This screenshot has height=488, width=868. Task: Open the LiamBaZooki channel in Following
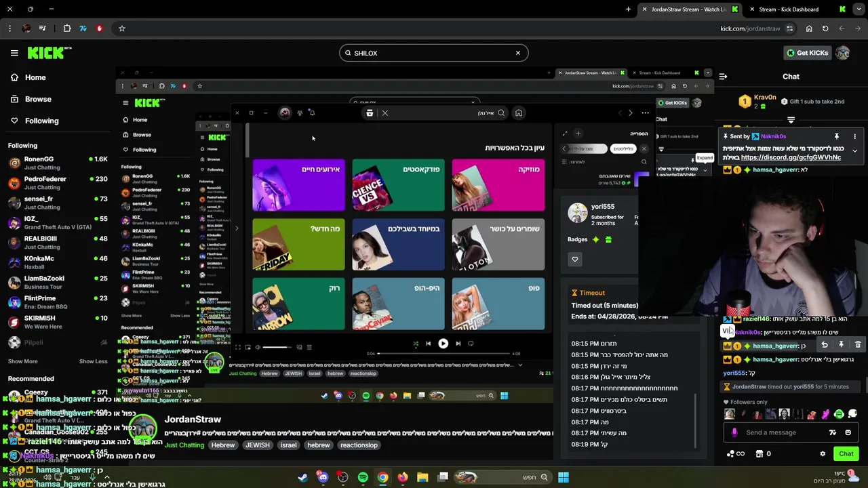[58, 282]
